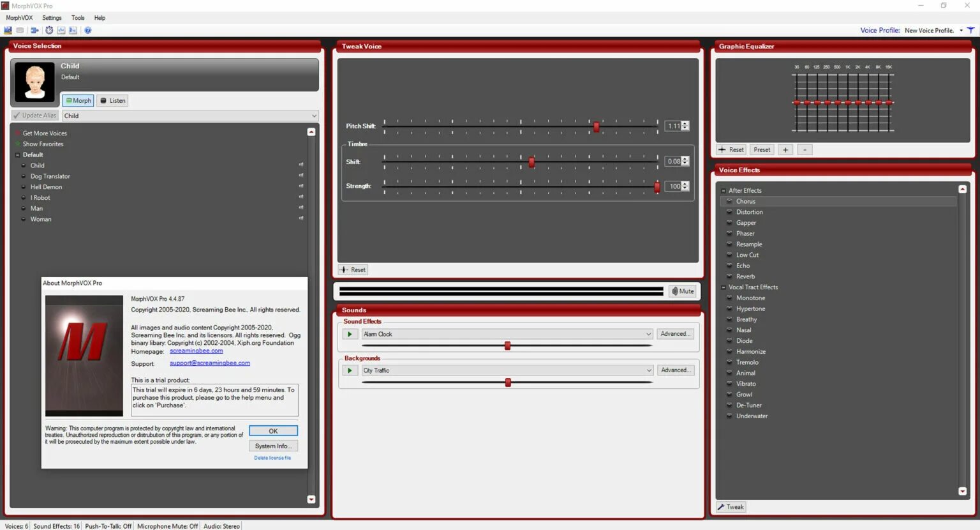
Task: Enable the Reverb effect
Action: 729,276
